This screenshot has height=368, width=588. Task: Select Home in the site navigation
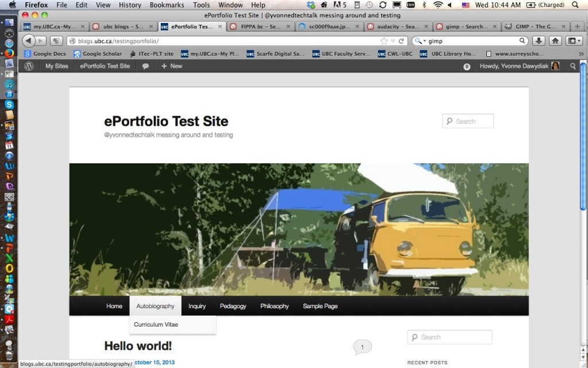click(x=114, y=306)
